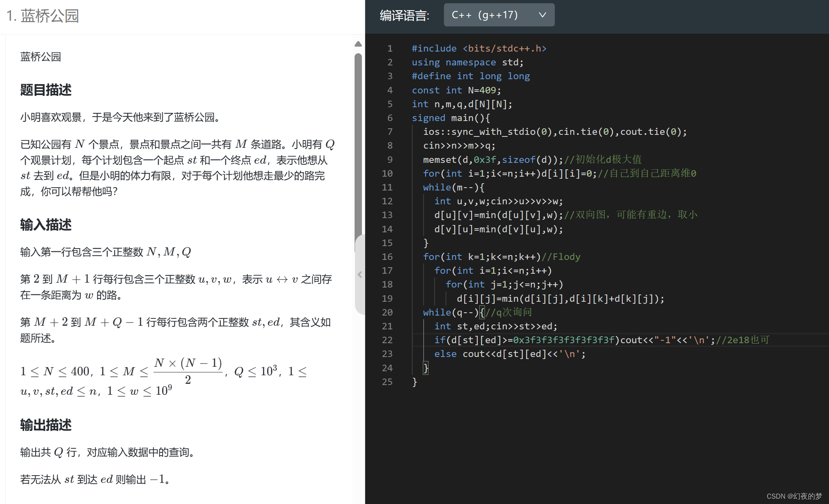Click the memset statement on line 9
Image resolution: width=829 pixels, height=504 pixels.
pos(493,160)
